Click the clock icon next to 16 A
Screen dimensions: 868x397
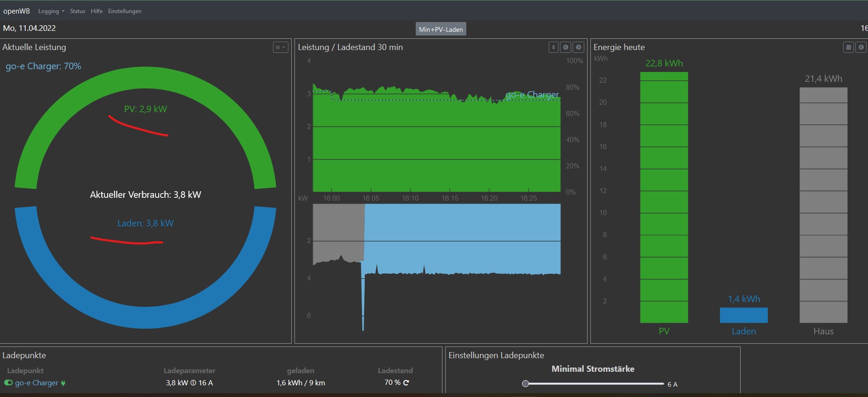coord(193,383)
